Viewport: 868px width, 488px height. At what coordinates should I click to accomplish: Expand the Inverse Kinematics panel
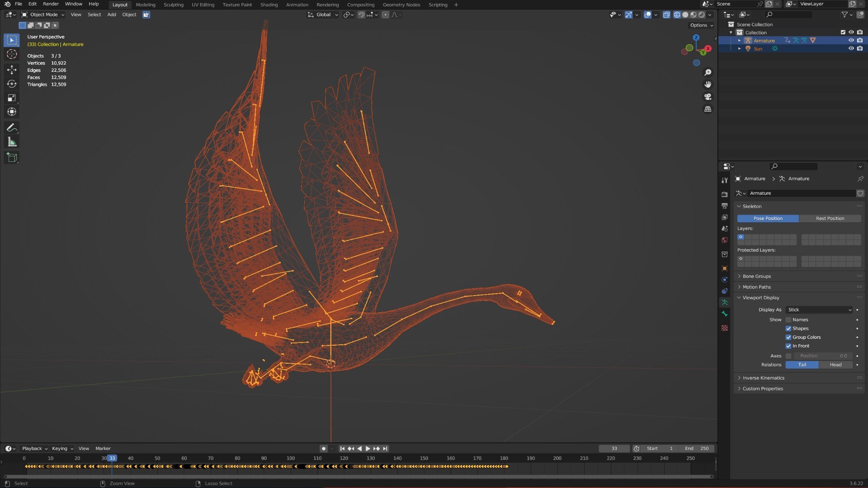799,378
